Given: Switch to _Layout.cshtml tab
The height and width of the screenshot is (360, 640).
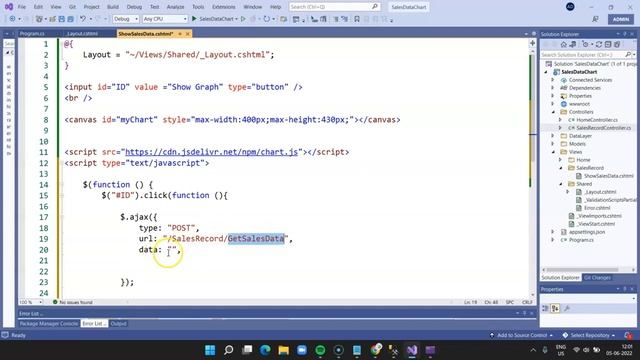Looking at the screenshot, I should 82,34.
